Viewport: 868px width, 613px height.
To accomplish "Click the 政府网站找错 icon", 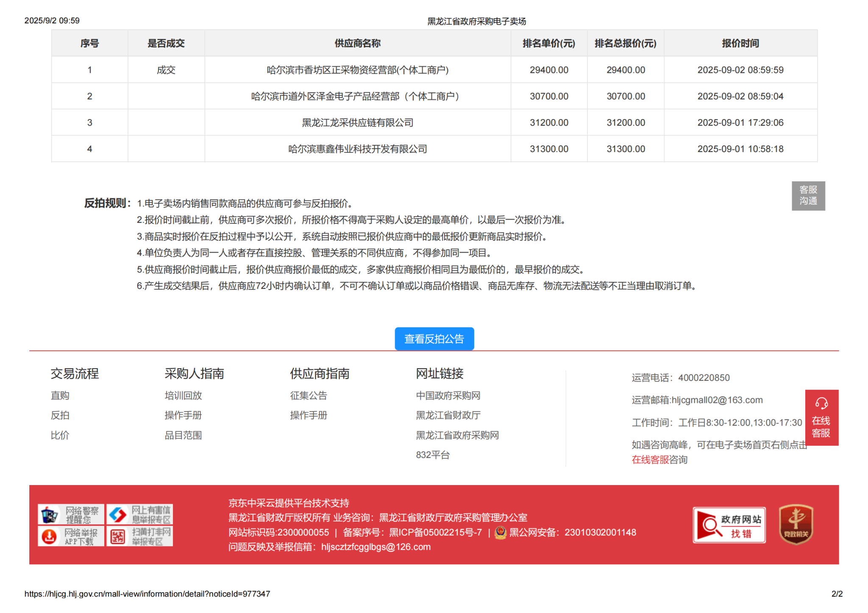I will pyautogui.click(x=729, y=525).
